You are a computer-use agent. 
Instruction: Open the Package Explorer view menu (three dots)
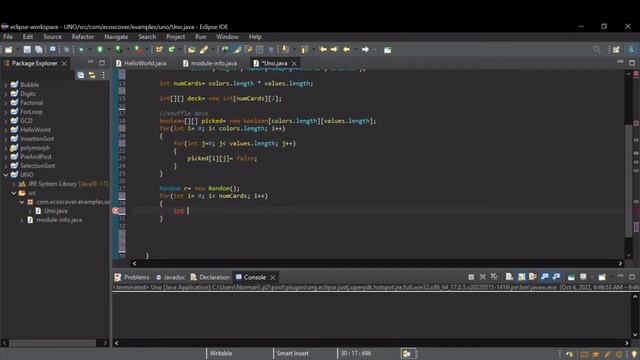[104, 75]
